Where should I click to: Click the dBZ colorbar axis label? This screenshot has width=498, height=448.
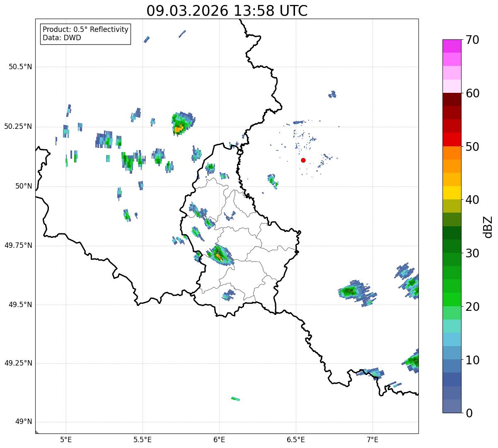488,227
